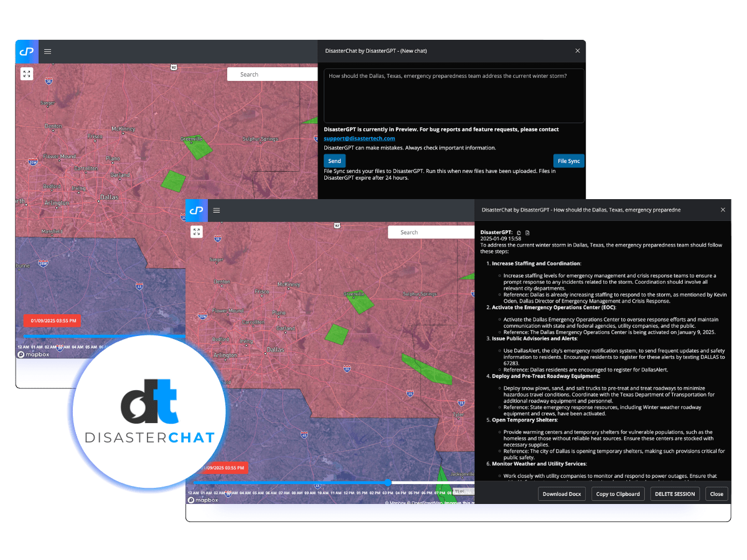This screenshot has width=747, height=560.
Task: Click the chat message text box
Action: coord(454,96)
